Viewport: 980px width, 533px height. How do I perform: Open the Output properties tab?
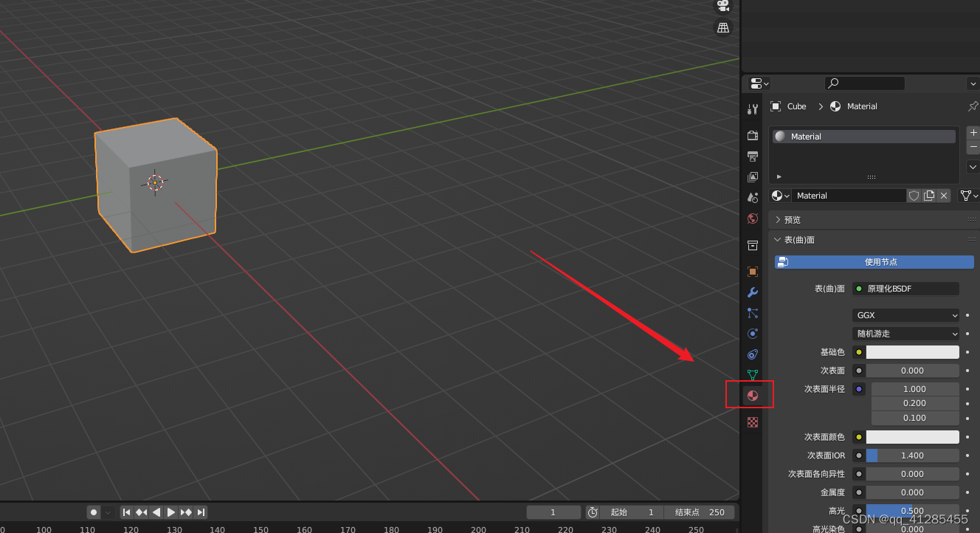coord(753,157)
